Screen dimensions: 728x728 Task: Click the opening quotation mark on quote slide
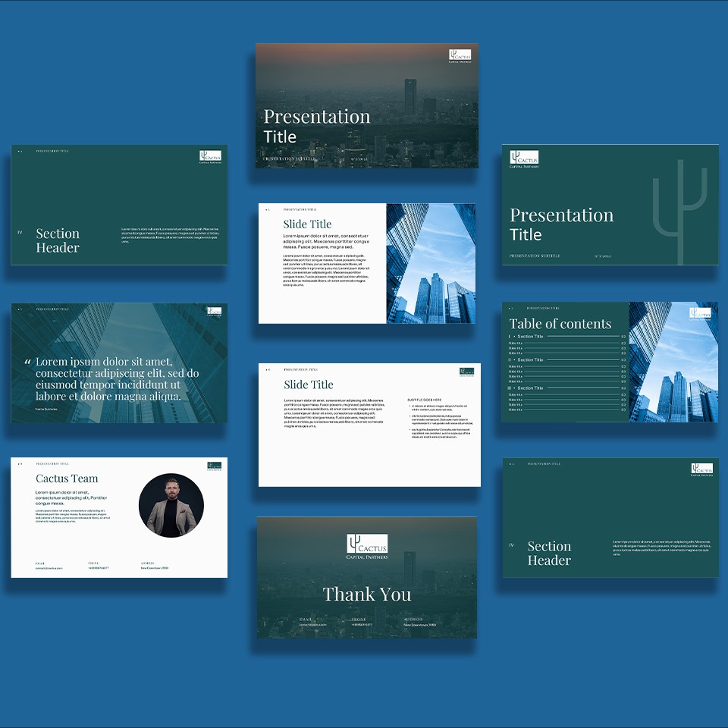(x=28, y=362)
